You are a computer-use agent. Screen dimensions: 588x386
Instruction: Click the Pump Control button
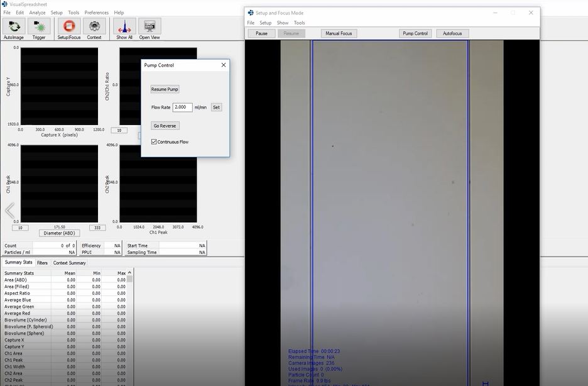click(x=415, y=33)
